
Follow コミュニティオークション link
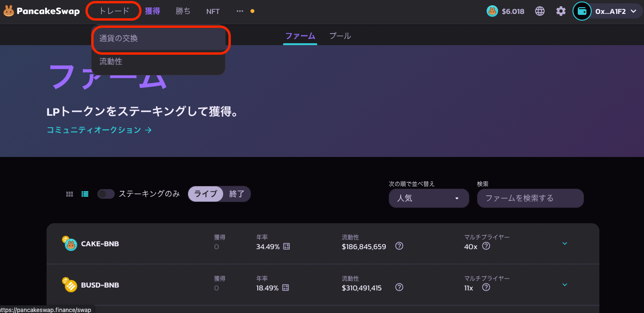[99, 130]
